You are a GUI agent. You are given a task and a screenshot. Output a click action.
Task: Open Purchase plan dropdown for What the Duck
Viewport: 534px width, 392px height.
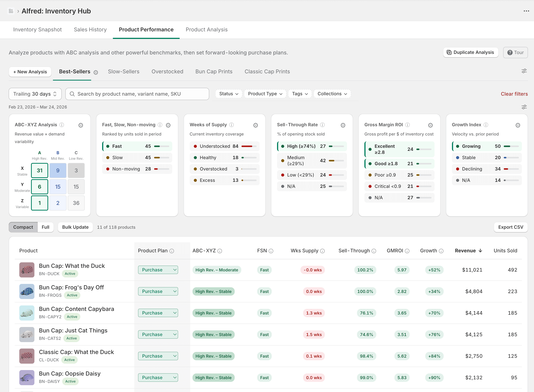[x=158, y=270]
